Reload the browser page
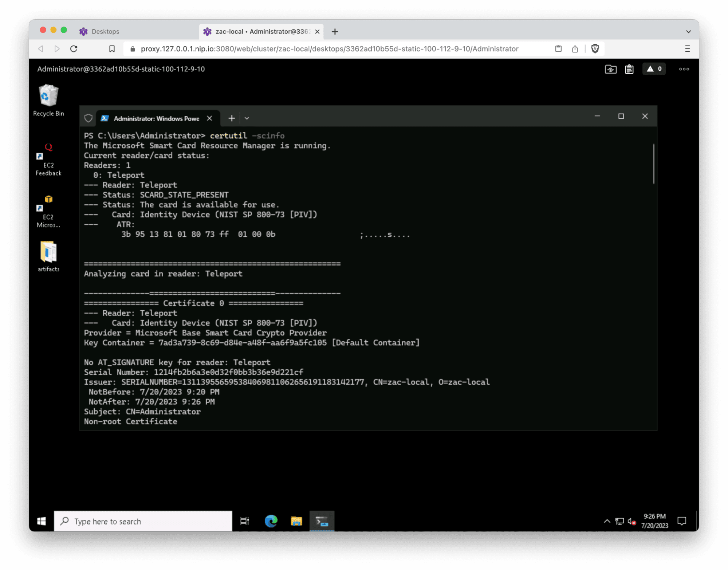The image size is (728, 570). click(74, 49)
